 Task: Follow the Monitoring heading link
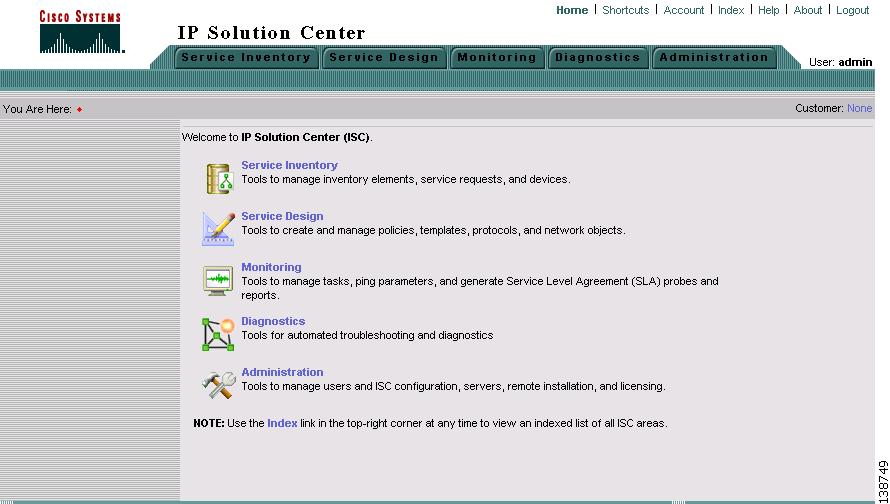point(271,267)
